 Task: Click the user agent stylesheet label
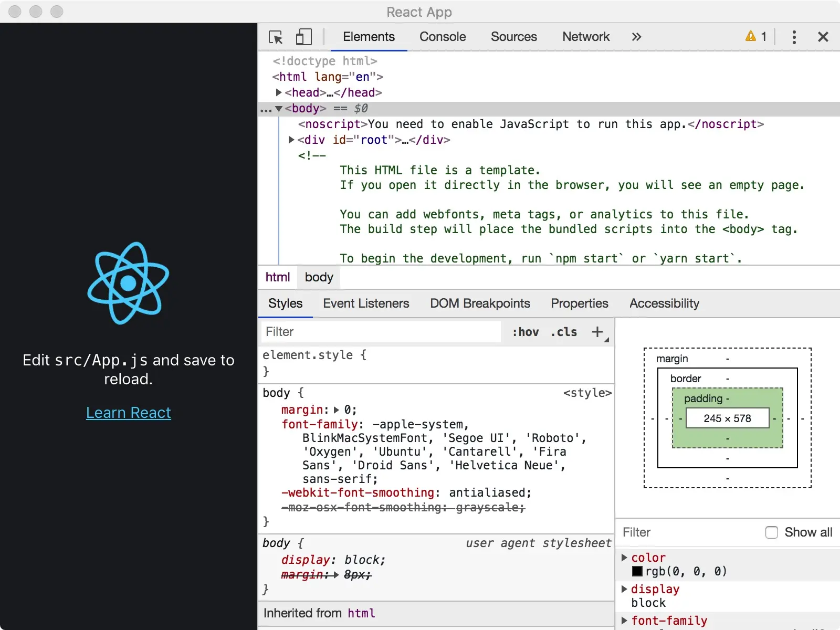point(539,543)
